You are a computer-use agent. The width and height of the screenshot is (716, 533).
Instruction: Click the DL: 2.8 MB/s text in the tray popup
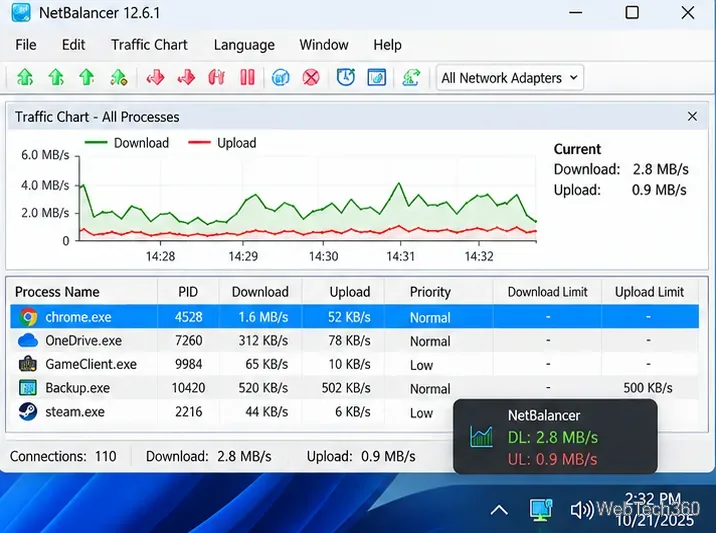pos(553,438)
